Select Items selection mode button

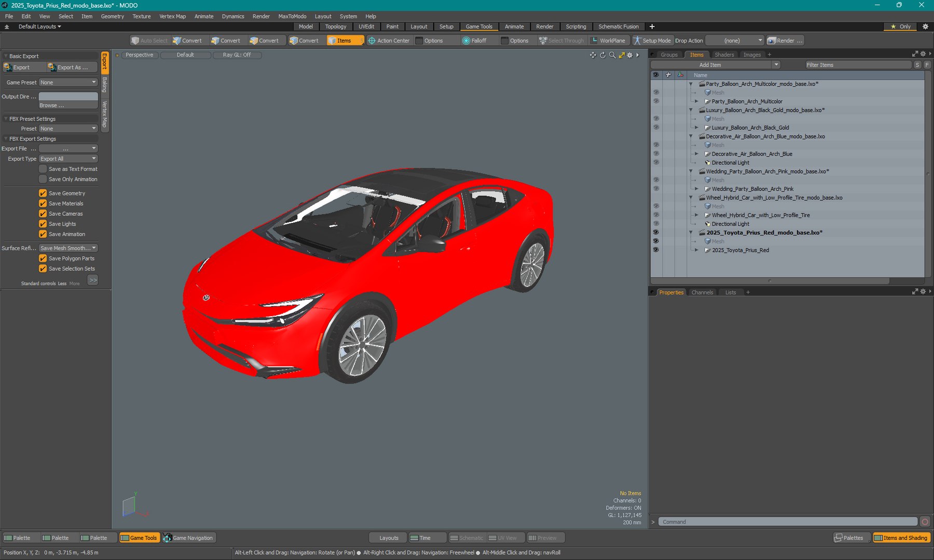point(344,40)
